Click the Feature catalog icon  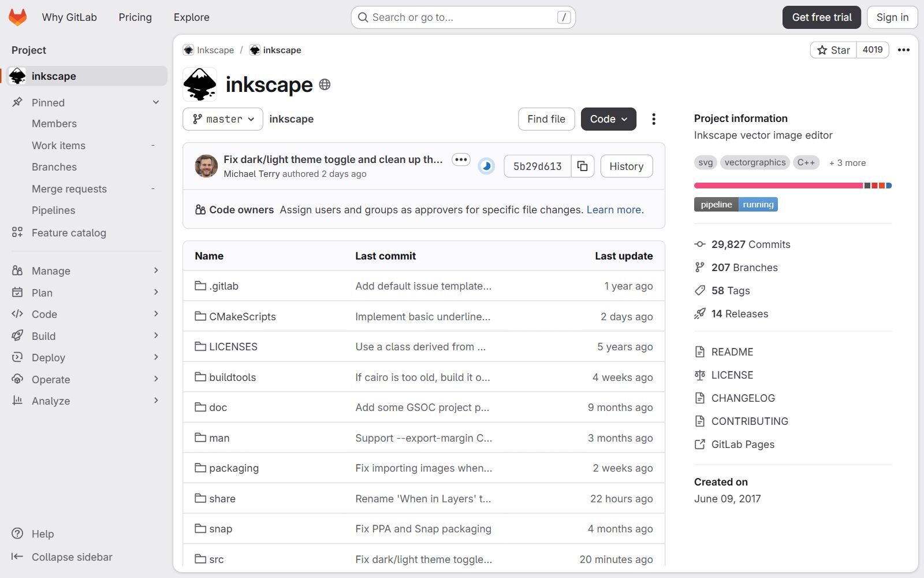pyautogui.click(x=17, y=232)
